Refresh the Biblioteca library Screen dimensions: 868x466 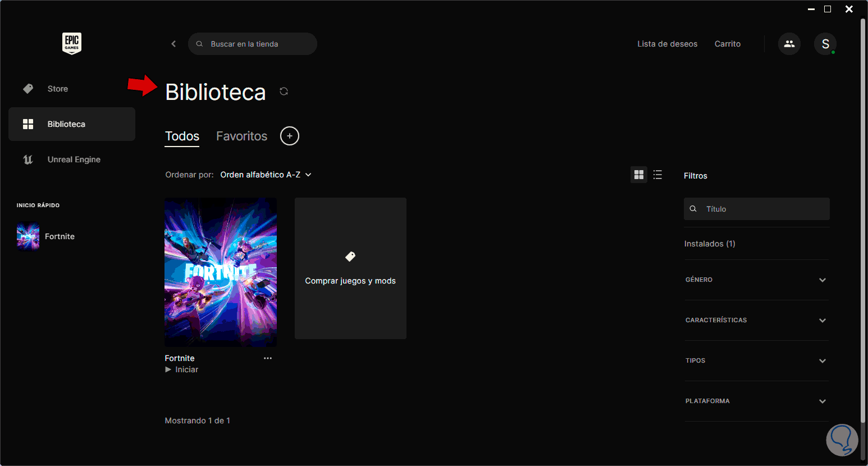click(284, 92)
